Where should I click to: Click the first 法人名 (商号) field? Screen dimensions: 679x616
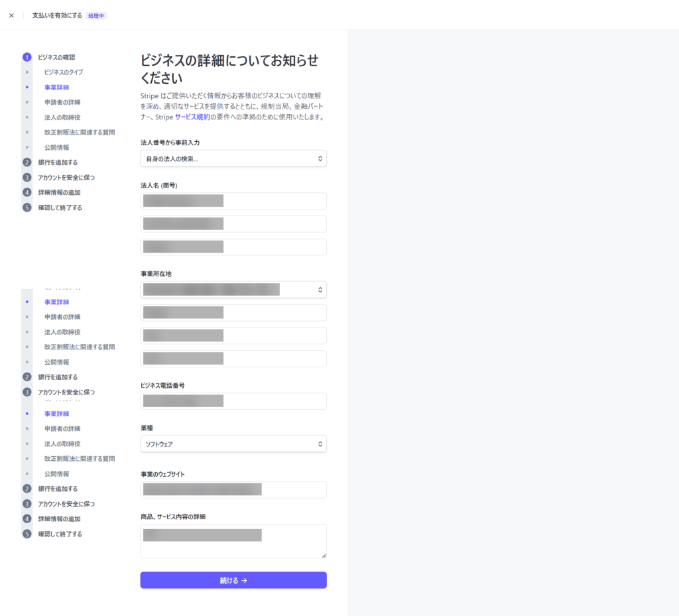pos(233,201)
